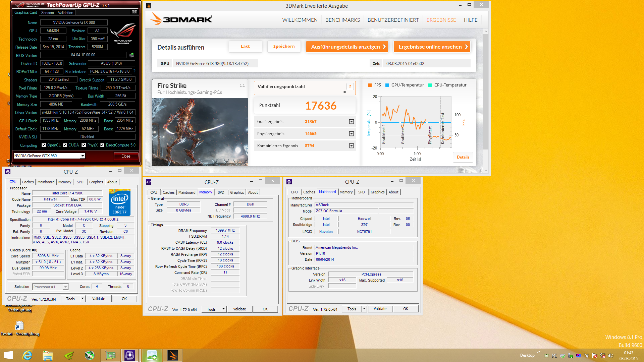Open Action Center flag tray icon
The image size is (644, 362).
595,356
